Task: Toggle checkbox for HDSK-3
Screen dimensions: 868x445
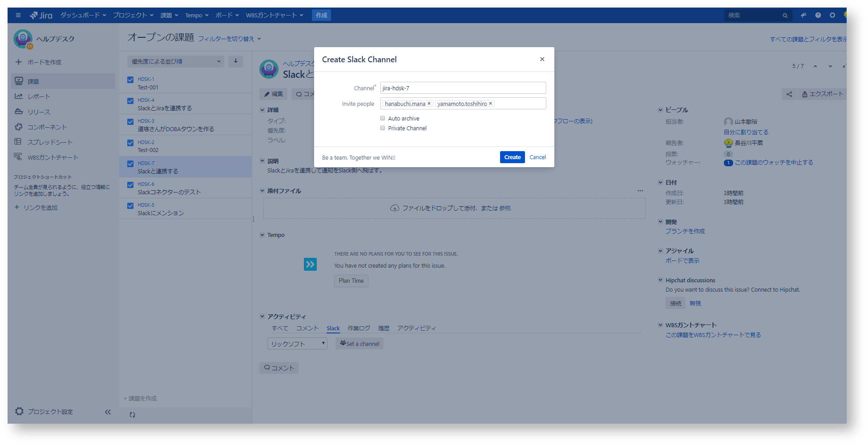Action: (130, 122)
